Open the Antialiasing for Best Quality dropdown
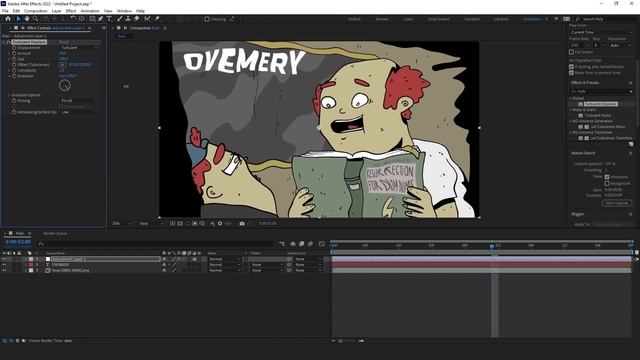640x360 pixels. (x=79, y=112)
